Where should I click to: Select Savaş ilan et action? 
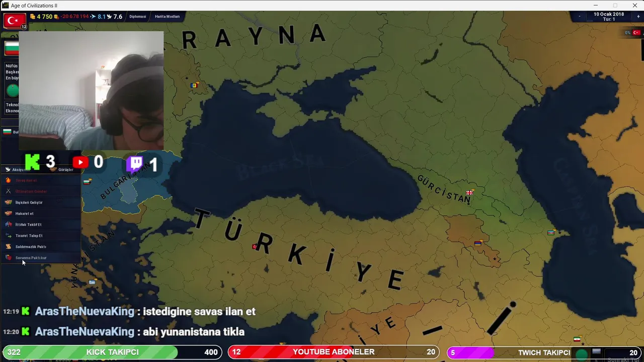pos(40,180)
